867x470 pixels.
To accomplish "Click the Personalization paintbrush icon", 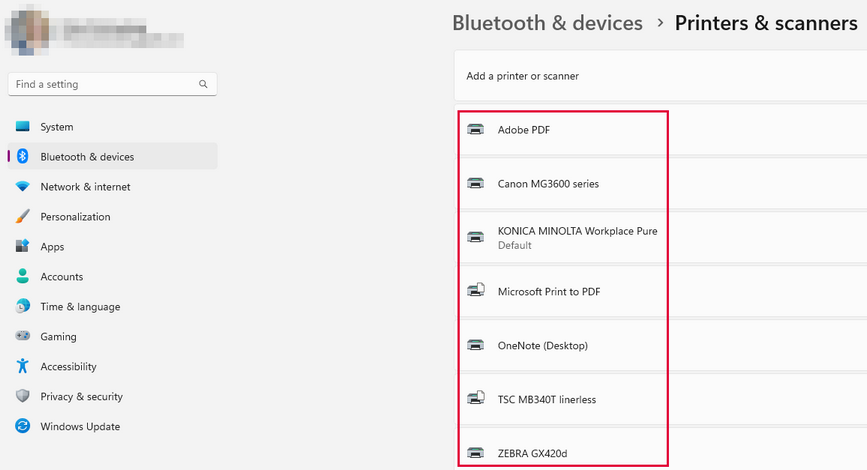I will (x=23, y=216).
